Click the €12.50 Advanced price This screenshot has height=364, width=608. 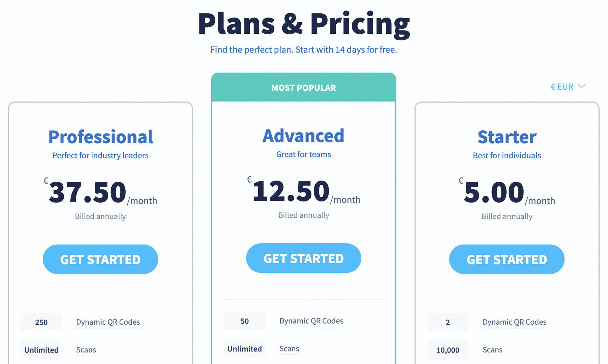pos(291,191)
